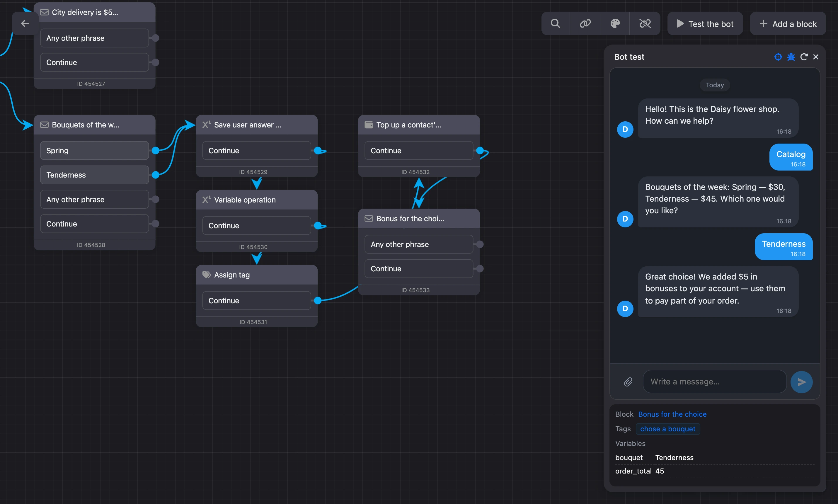Click Test the bot button
This screenshot has width=838, height=504.
click(705, 24)
